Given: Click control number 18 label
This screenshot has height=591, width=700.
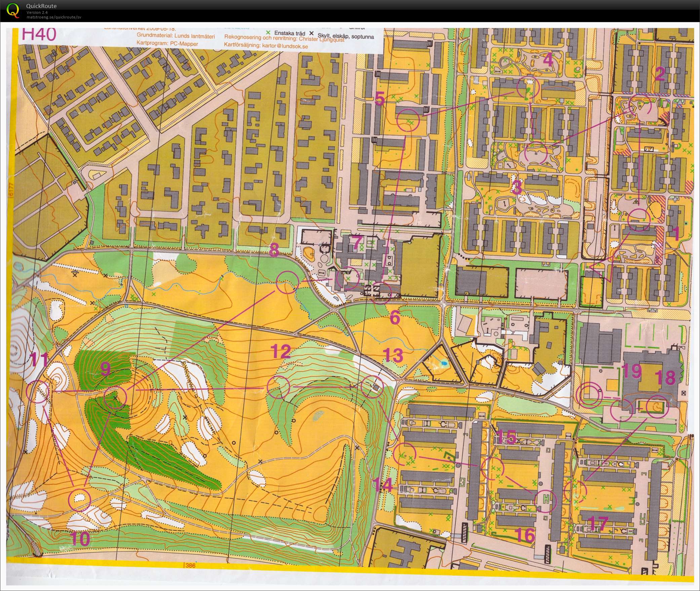Looking at the screenshot, I should pyautogui.click(x=665, y=377).
